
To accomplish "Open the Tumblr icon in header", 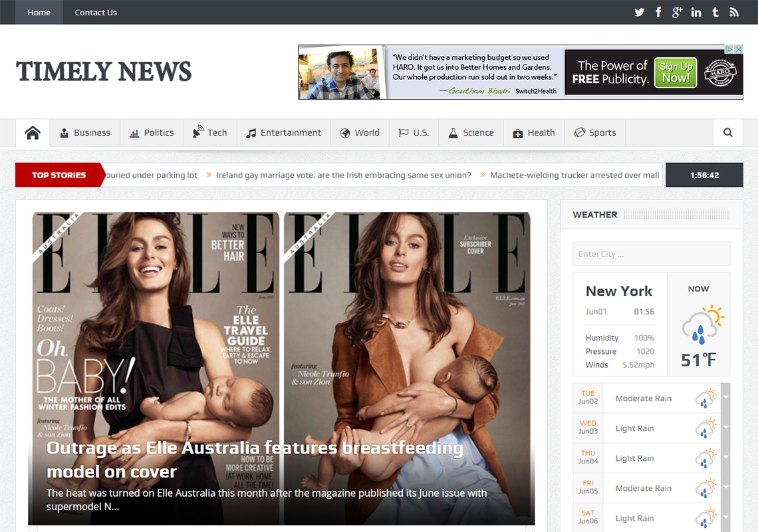I will point(715,12).
